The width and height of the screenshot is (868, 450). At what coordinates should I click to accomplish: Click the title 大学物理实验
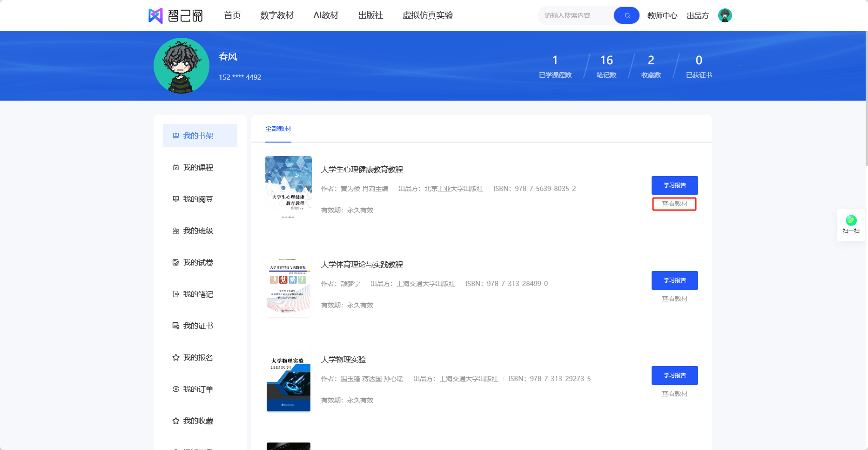(x=343, y=360)
